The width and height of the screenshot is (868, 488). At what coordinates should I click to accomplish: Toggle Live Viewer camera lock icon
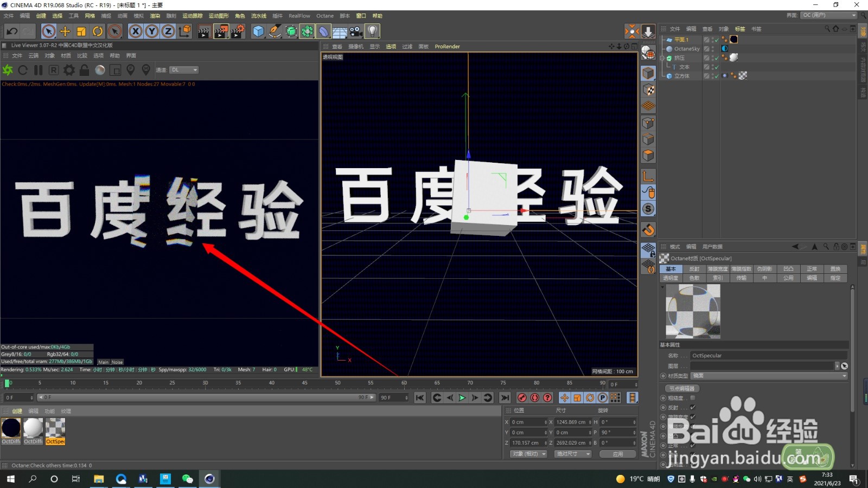pyautogui.click(x=84, y=70)
